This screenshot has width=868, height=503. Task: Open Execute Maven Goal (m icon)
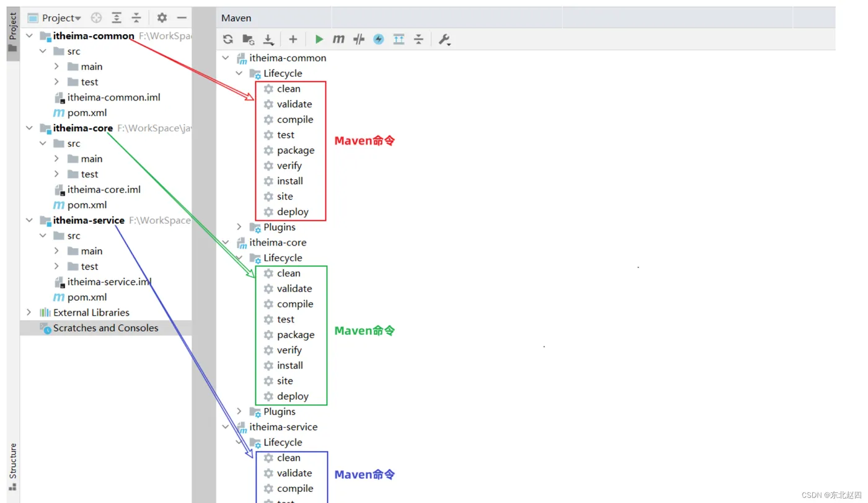[x=339, y=39]
